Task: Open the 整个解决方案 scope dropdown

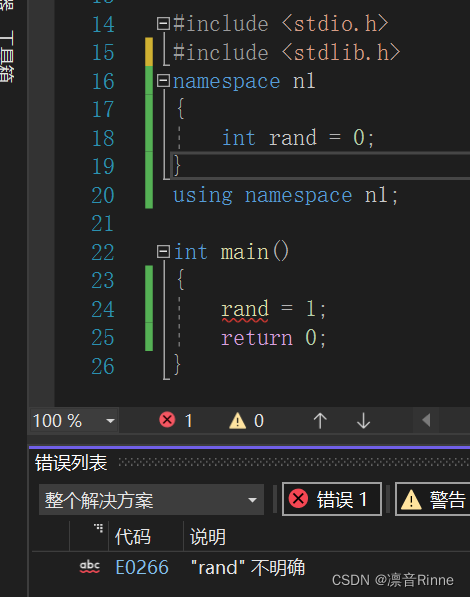Action: pyautogui.click(x=151, y=500)
